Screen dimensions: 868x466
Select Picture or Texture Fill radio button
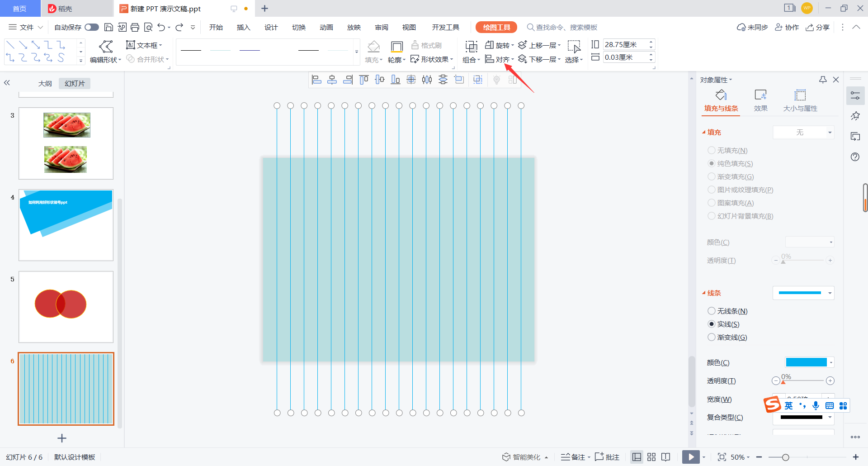711,190
